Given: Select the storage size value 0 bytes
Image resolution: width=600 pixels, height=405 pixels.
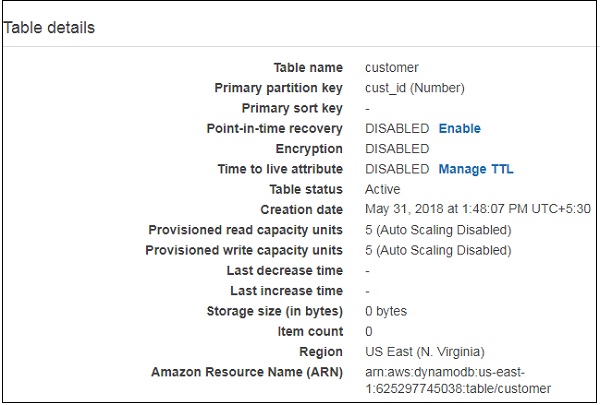Looking at the screenshot, I should (386, 311).
